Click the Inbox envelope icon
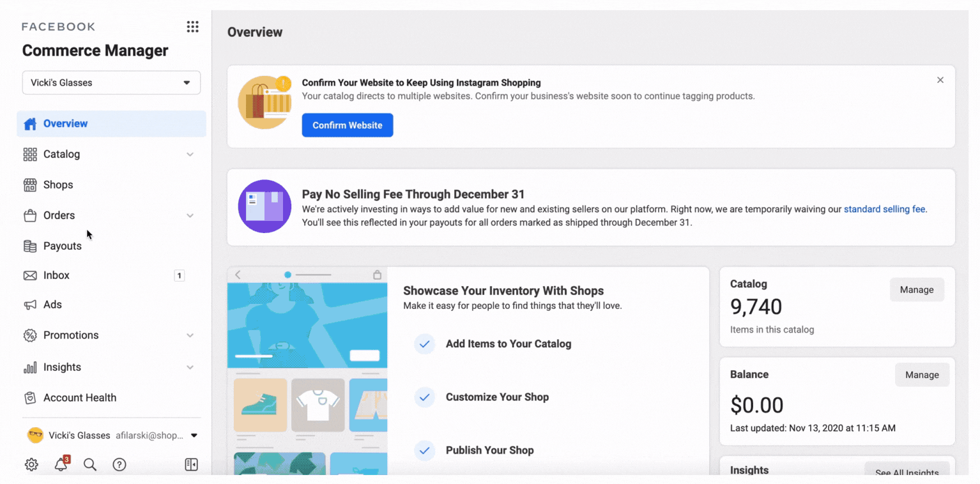 [x=30, y=276]
